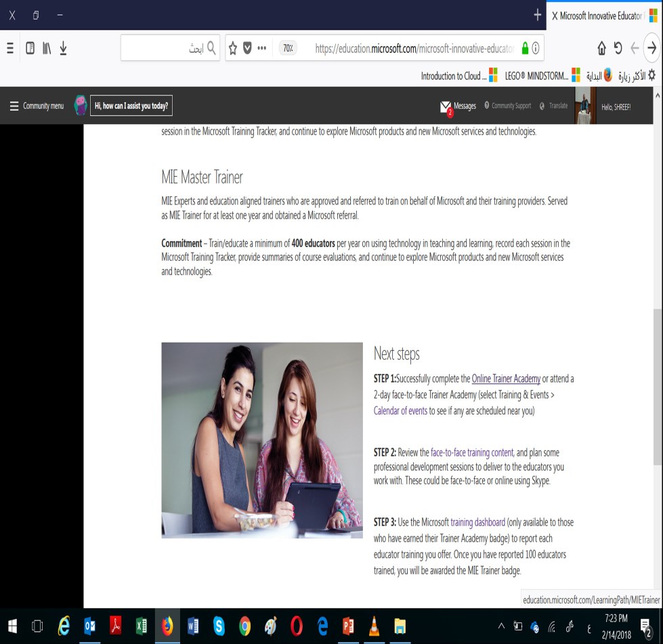
Task: Open Microsoft Edge from the taskbar
Action: pos(322,626)
